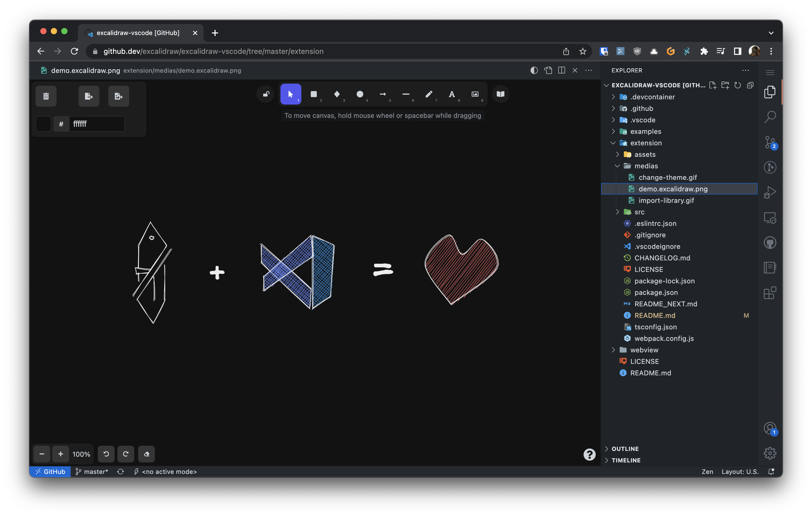
Task: Click the reset canvas trash icon
Action: (x=46, y=96)
